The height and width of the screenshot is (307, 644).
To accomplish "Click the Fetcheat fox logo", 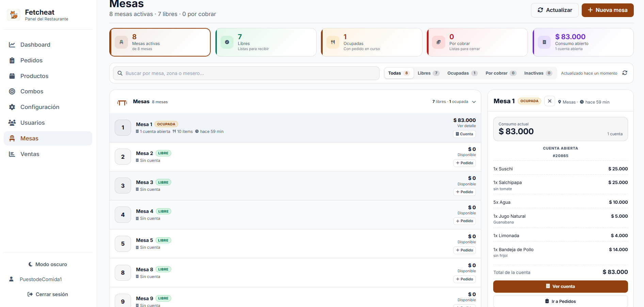I will (x=14, y=15).
